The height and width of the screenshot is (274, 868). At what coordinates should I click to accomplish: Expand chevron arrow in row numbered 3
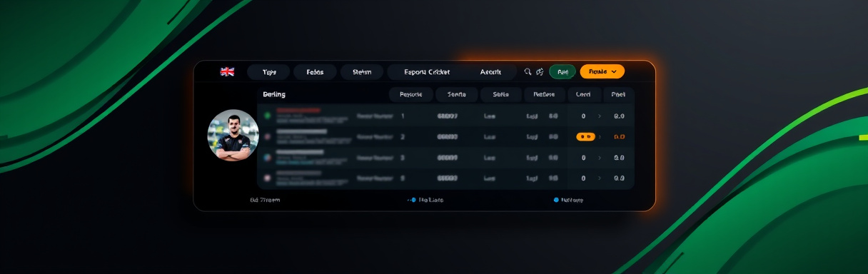(600, 158)
